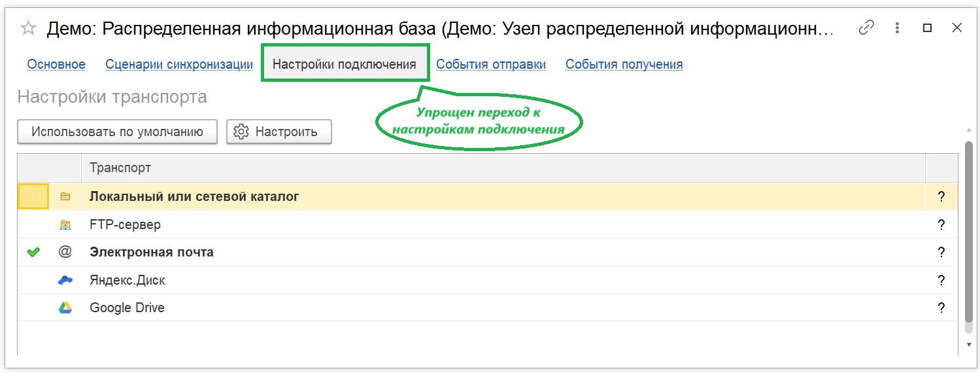
Task: Open the Основное tab
Action: [x=56, y=64]
